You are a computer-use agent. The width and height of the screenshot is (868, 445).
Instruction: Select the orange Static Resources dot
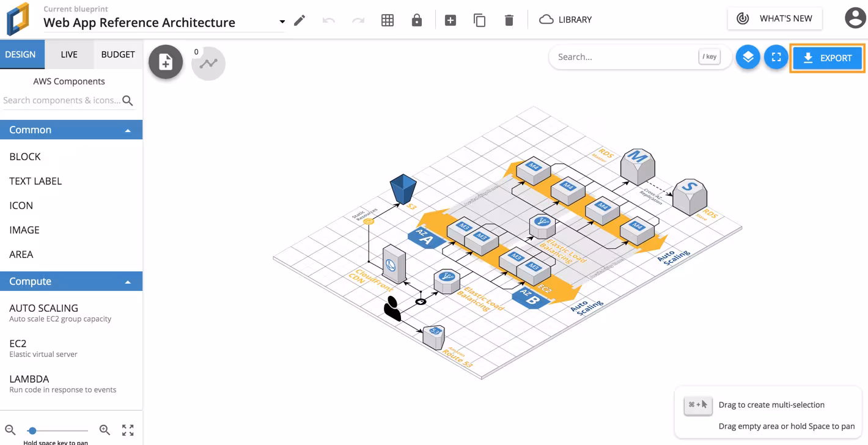369,221
